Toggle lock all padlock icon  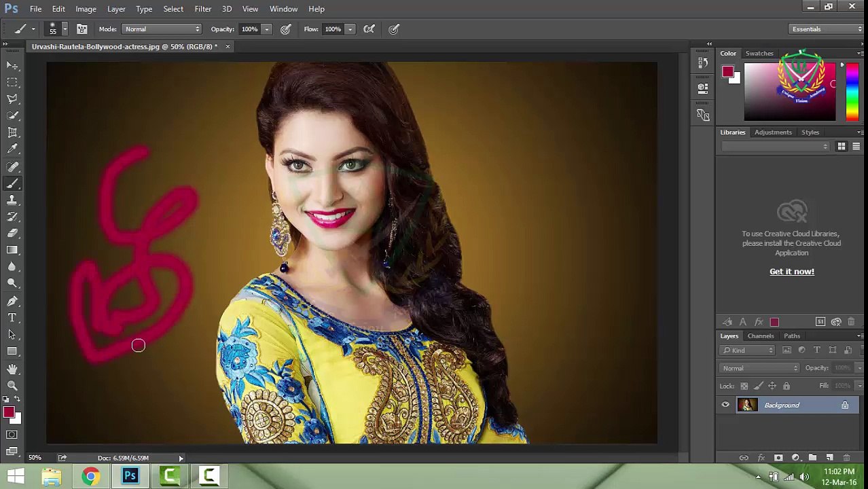click(786, 386)
